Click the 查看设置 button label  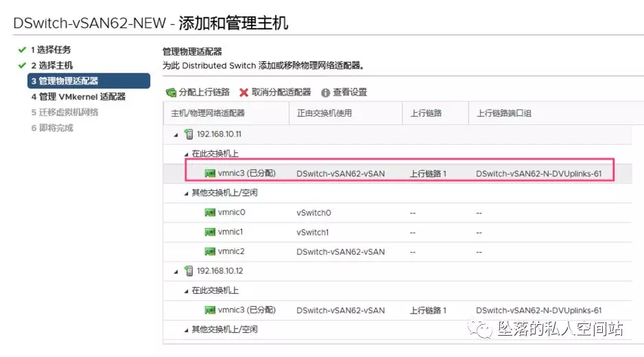click(350, 92)
